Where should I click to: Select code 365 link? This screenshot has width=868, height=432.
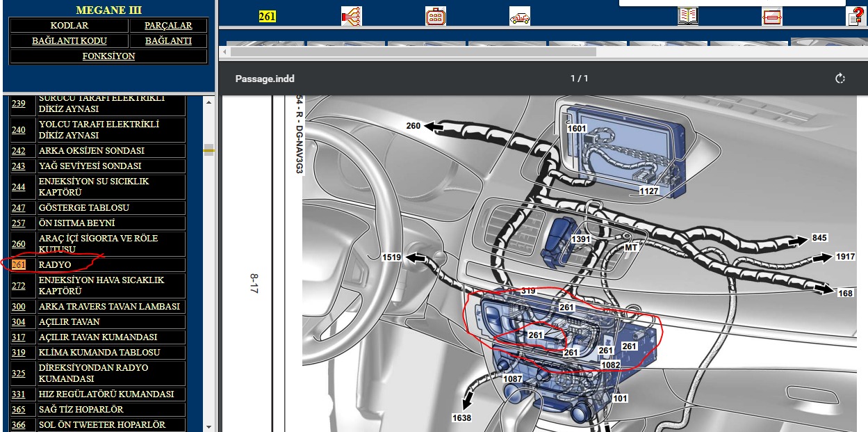coord(19,410)
